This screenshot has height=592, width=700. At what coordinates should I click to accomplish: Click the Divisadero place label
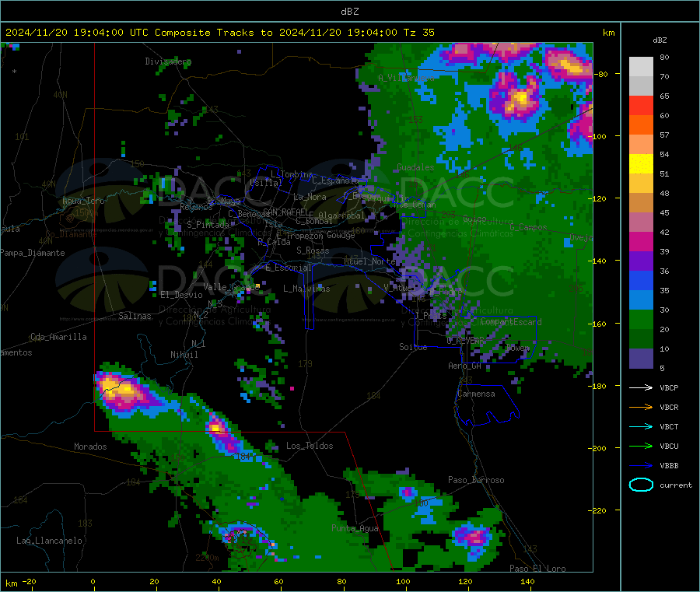pyautogui.click(x=168, y=61)
